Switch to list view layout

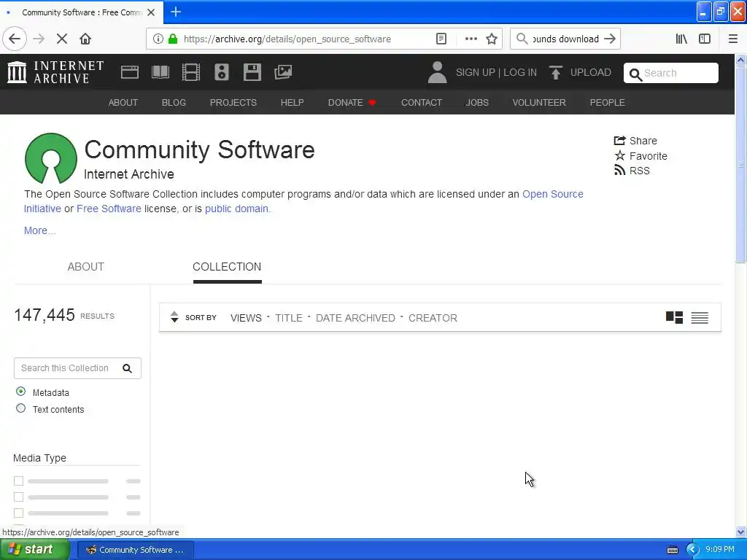[700, 318]
